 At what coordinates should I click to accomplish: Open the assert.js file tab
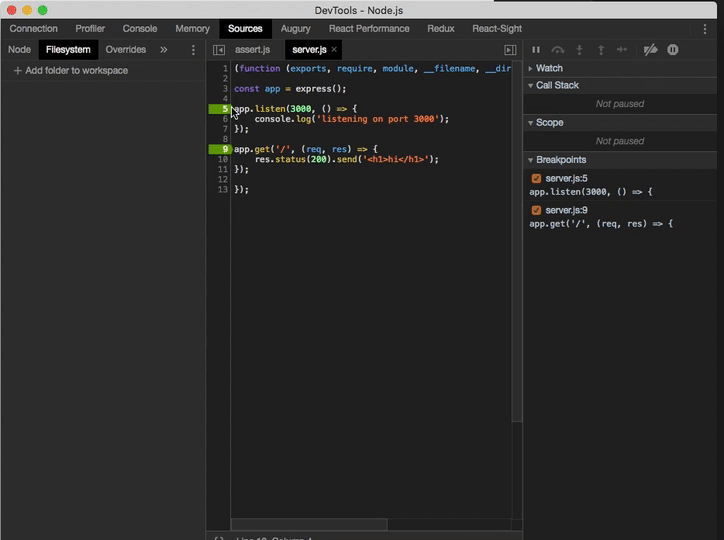tap(252, 50)
